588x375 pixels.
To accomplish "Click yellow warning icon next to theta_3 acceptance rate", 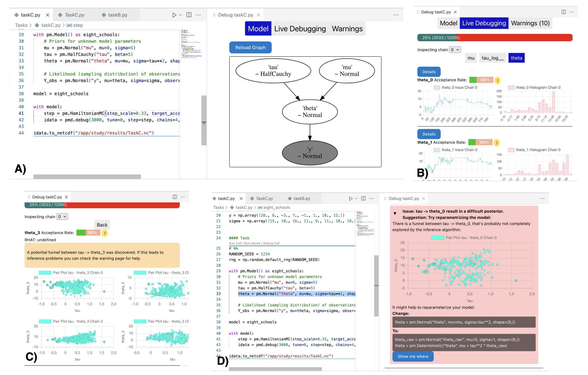I will click(105, 233).
